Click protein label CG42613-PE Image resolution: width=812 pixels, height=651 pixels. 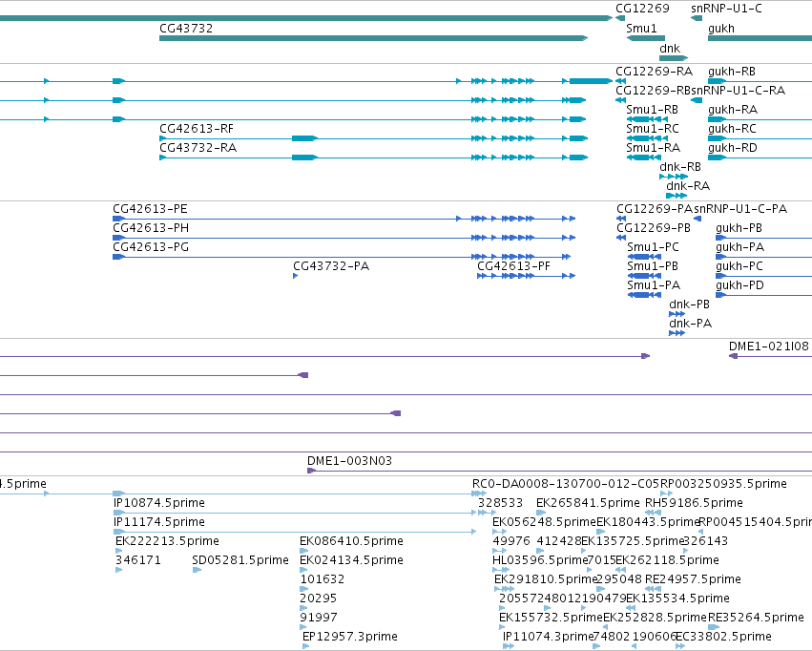tap(150, 209)
